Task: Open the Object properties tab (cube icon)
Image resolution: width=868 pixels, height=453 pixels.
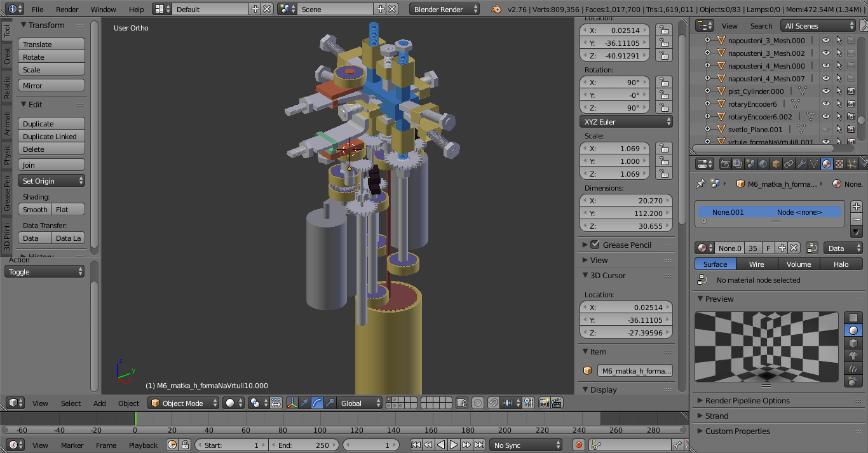Action: (775, 164)
